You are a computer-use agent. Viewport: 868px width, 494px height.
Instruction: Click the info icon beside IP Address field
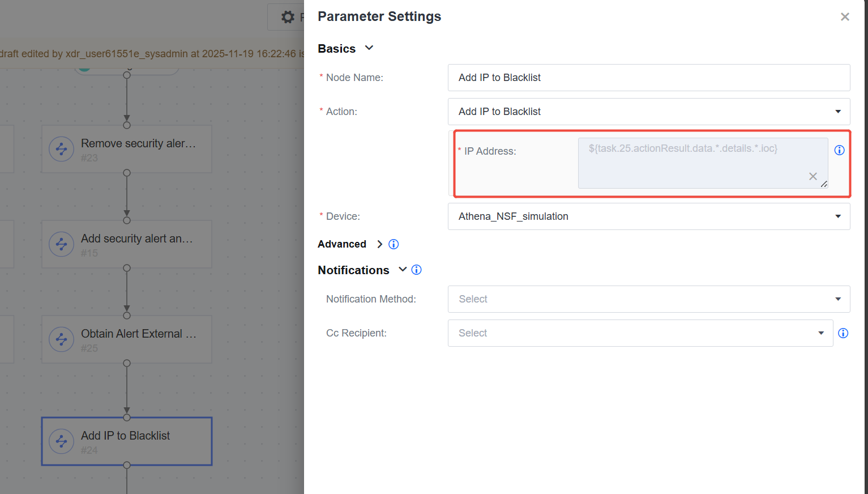[839, 150]
